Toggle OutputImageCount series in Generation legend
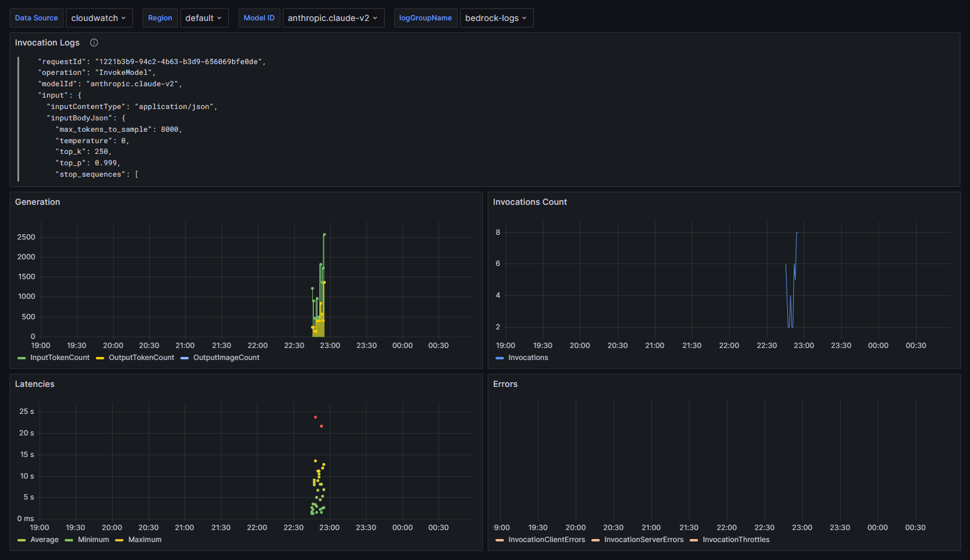The image size is (970, 560). 226,358
